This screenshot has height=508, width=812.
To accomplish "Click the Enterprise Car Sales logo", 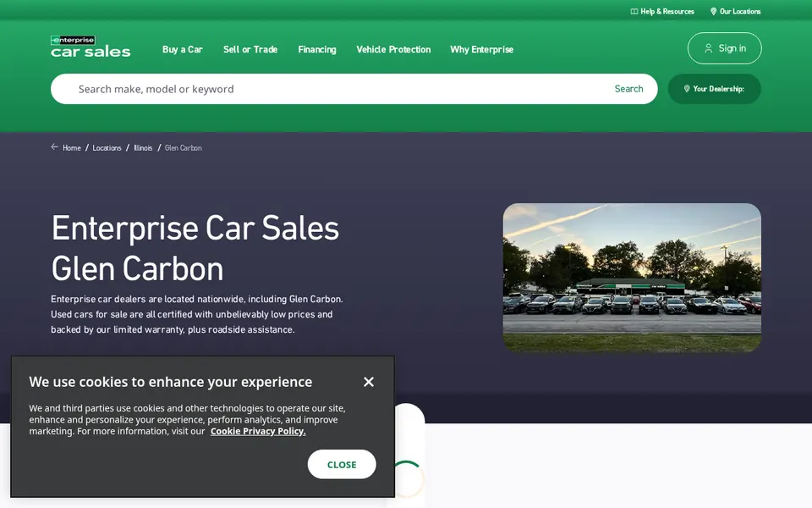I will [91, 47].
